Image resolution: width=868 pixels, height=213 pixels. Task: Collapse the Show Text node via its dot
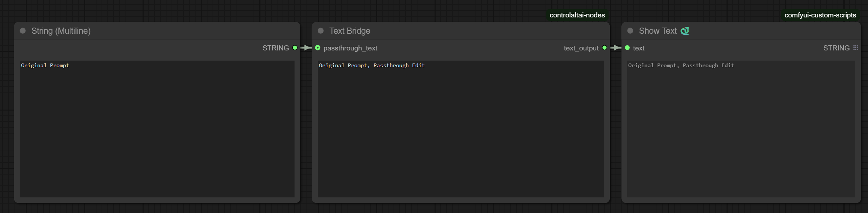coord(630,31)
